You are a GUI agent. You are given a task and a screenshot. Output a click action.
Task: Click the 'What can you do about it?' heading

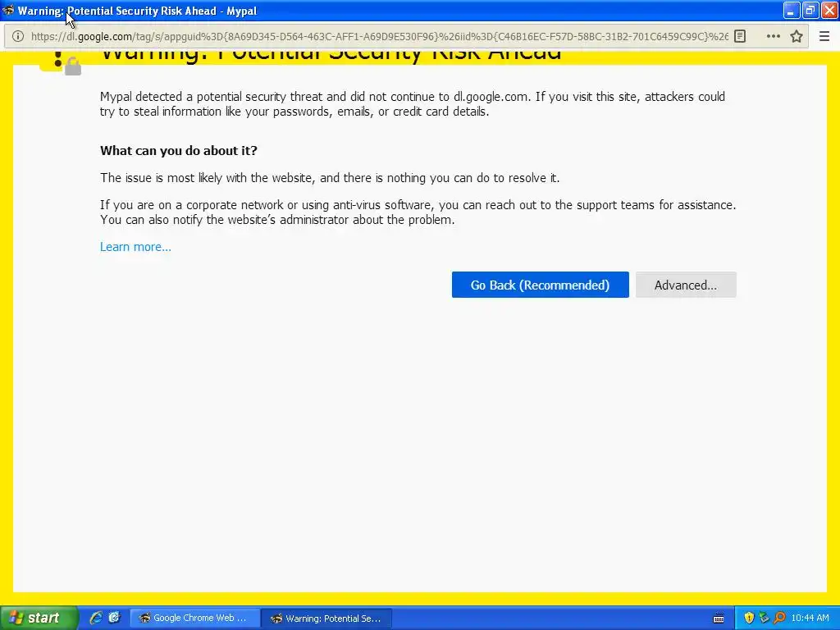tap(178, 151)
